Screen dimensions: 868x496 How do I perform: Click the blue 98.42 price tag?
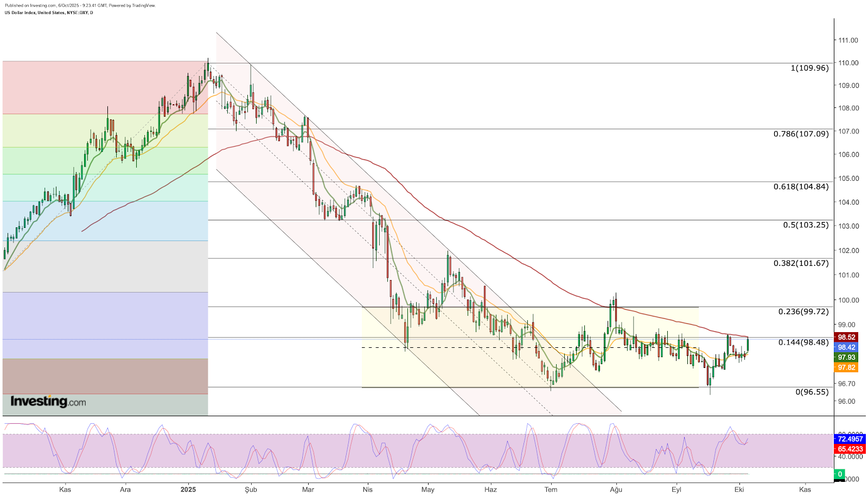tap(846, 347)
